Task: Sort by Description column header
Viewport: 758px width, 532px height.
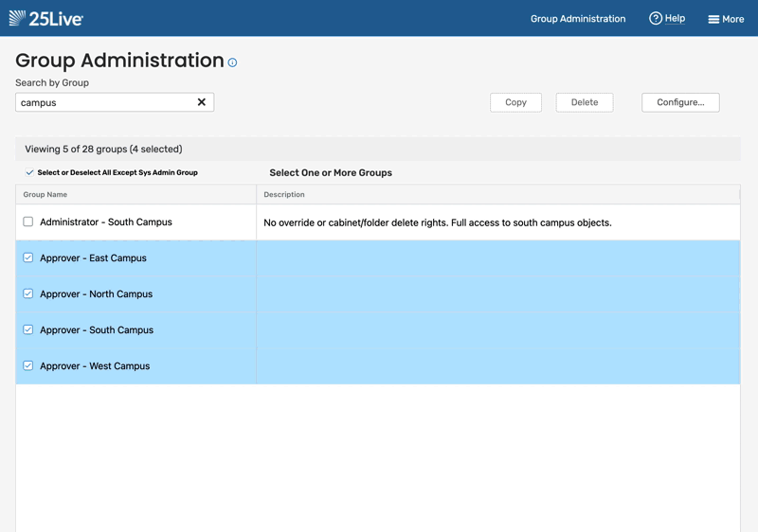Action: pyautogui.click(x=283, y=195)
